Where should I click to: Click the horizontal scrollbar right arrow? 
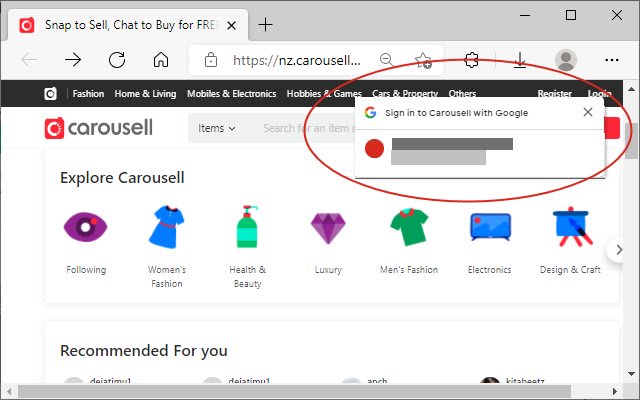pos(614,392)
